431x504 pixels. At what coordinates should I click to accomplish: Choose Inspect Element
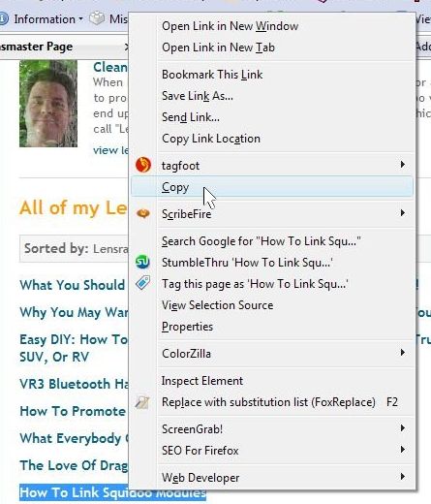pos(272,381)
